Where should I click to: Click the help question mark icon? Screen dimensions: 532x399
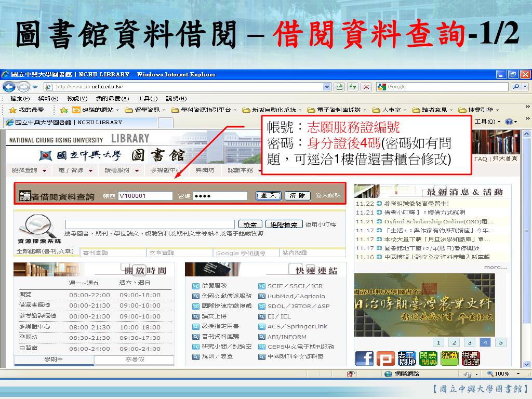point(509,122)
